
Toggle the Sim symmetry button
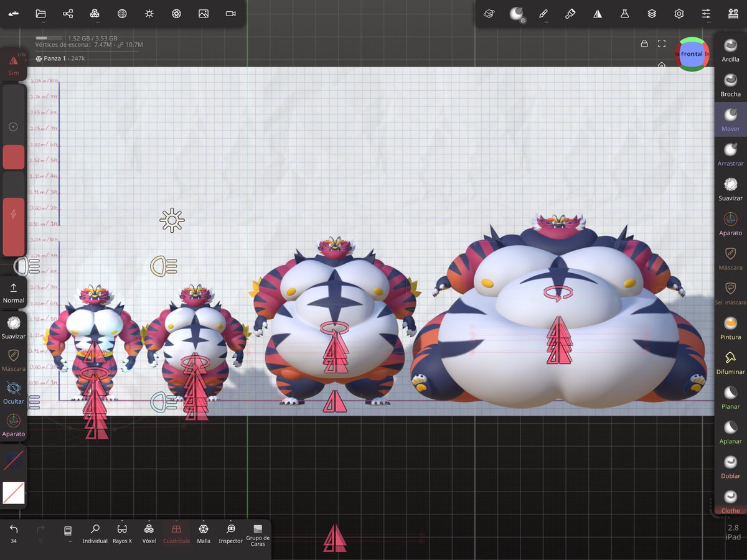click(x=14, y=65)
